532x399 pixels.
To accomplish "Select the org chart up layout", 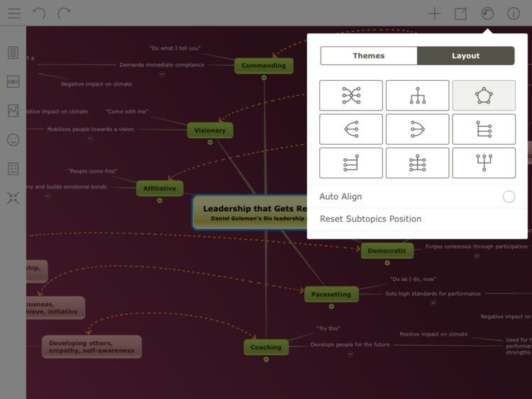I will coord(484,163).
